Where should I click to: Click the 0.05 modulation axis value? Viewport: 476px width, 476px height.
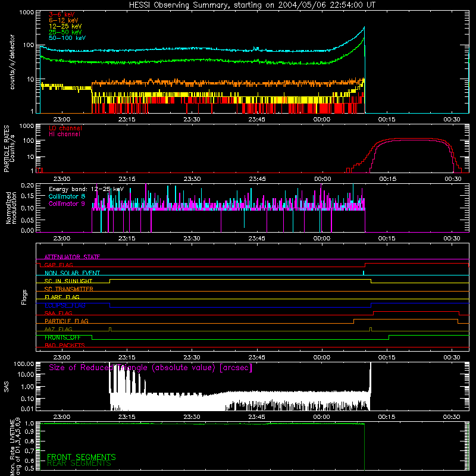[x=27, y=220]
